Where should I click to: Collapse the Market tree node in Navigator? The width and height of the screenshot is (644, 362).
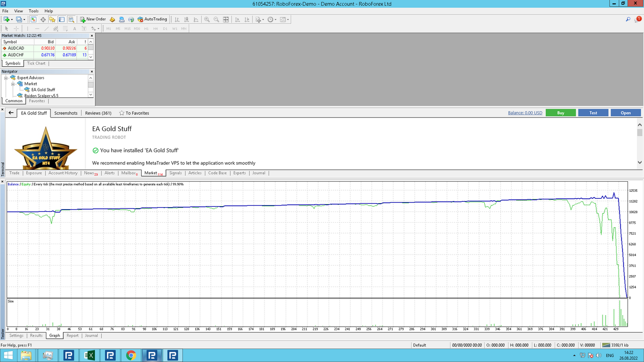pyautogui.click(x=13, y=84)
